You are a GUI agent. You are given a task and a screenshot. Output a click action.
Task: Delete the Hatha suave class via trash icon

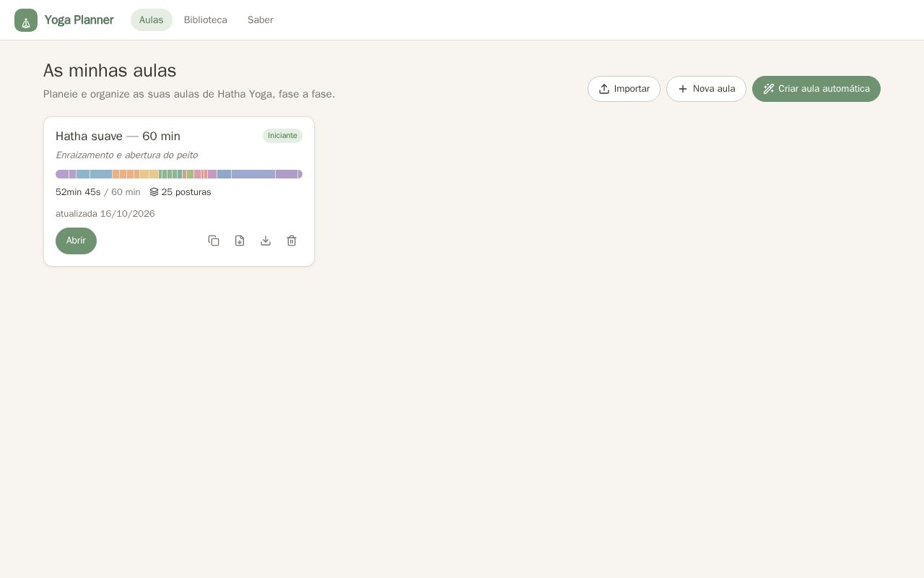pyautogui.click(x=292, y=241)
